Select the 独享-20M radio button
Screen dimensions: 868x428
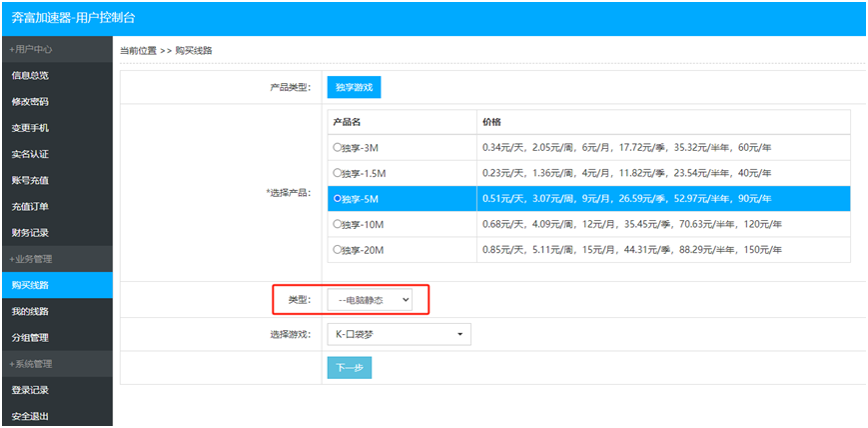pos(337,249)
